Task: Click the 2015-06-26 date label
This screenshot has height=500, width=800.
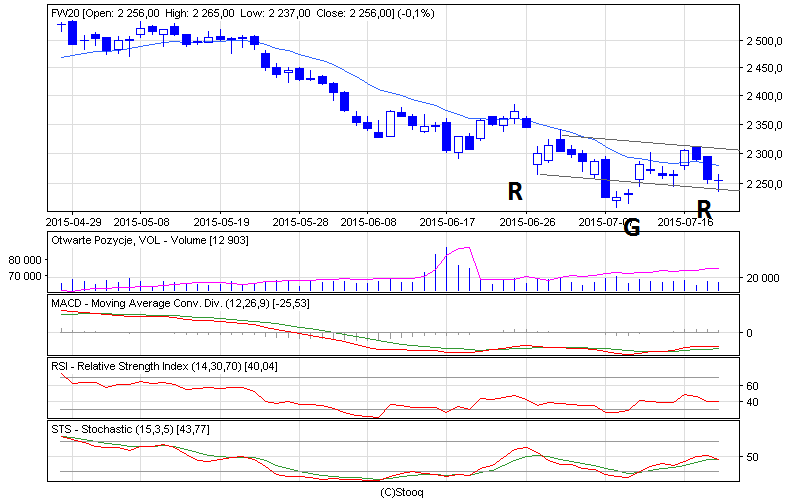Action: (x=528, y=222)
